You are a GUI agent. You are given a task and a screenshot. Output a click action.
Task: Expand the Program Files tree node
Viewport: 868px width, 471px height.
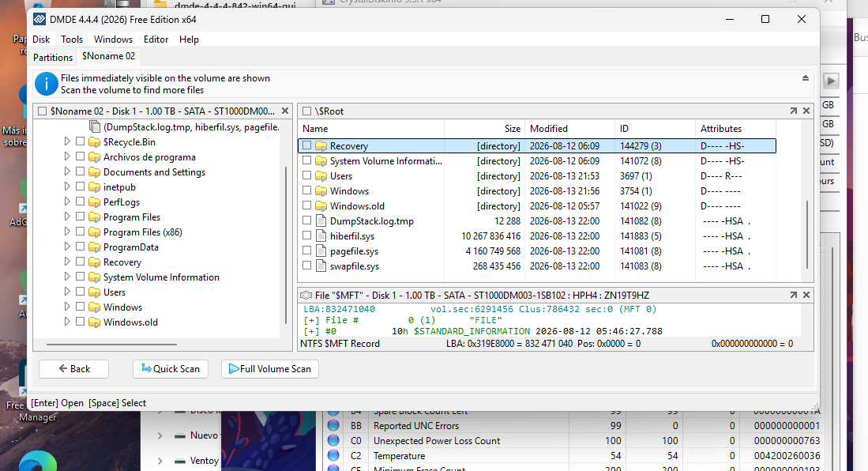[67, 217]
